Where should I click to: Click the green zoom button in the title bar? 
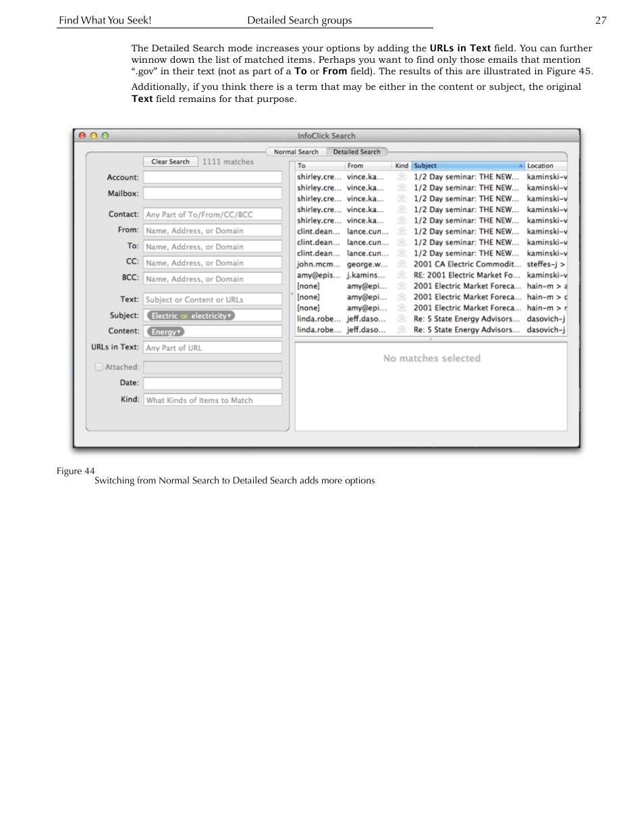coord(105,136)
